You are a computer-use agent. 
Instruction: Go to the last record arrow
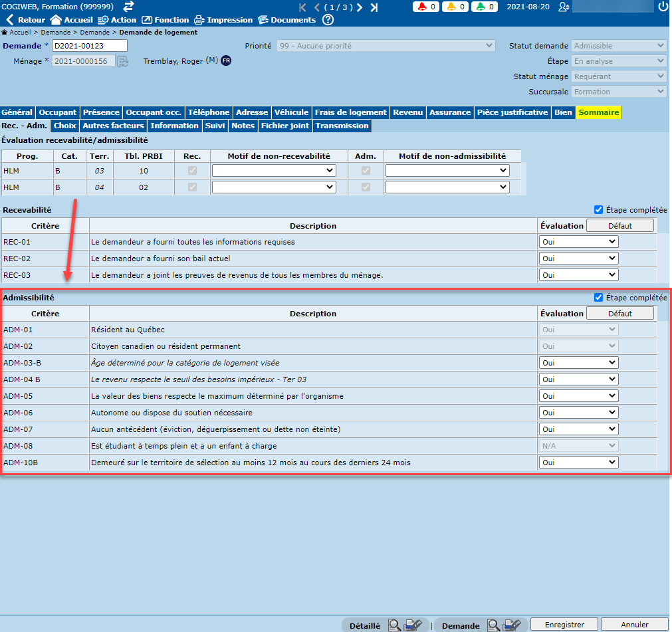pyautogui.click(x=374, y=7)
